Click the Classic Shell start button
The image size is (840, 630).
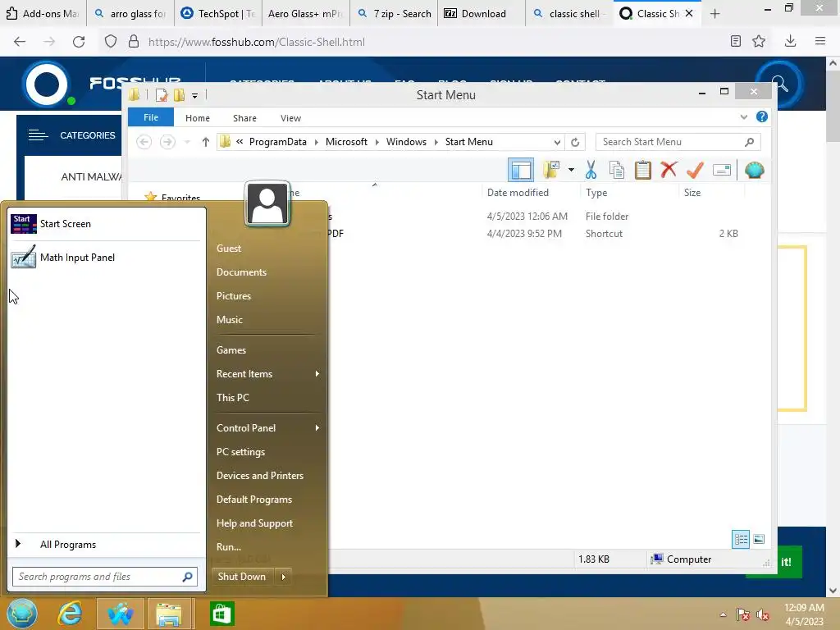pos(22,614)
